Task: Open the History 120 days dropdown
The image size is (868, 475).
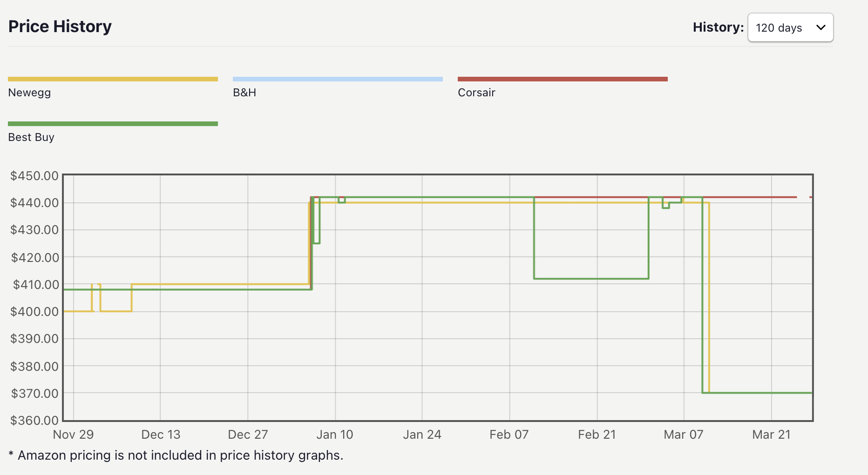Action: pyautogui.click(x=790, y=28)
